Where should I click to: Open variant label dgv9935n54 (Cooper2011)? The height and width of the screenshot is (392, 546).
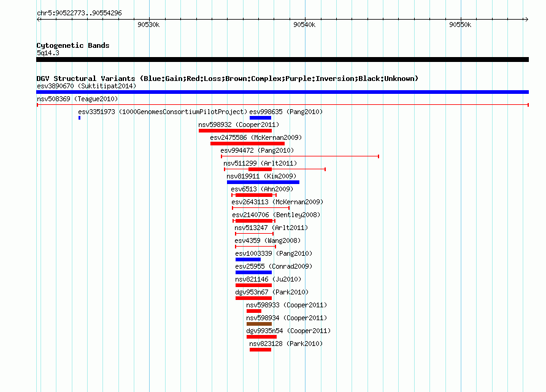pyautogui.click(x=288, y=331)
